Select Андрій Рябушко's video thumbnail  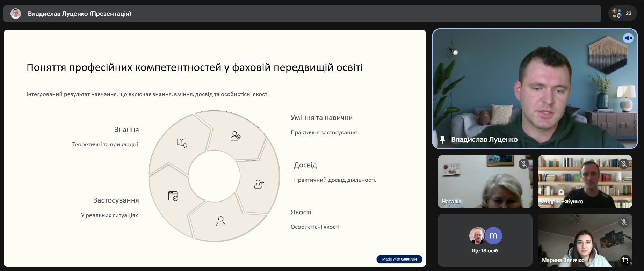[585, 182]
